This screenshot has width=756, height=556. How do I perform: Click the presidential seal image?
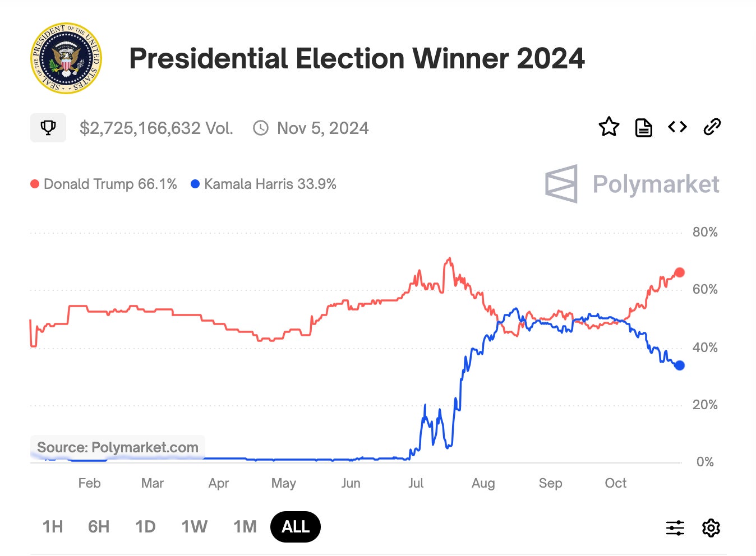tap(66, 58)
